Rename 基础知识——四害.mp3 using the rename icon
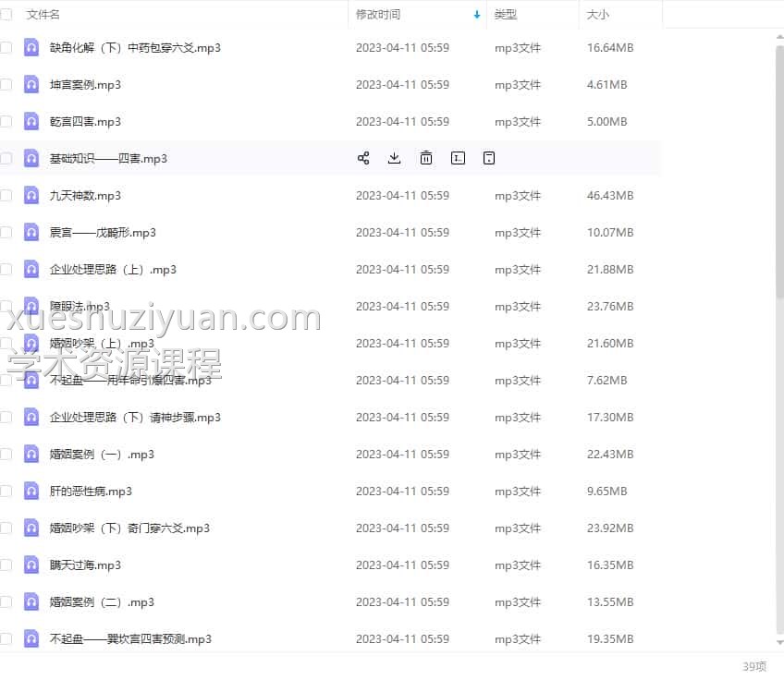The width and height of the screenshot is (784, 680). (458, 158)
